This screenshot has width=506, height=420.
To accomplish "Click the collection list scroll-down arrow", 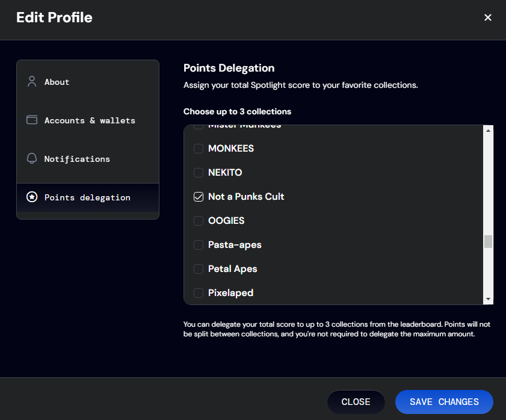I will pyautogui.click(x=488, y=299).
